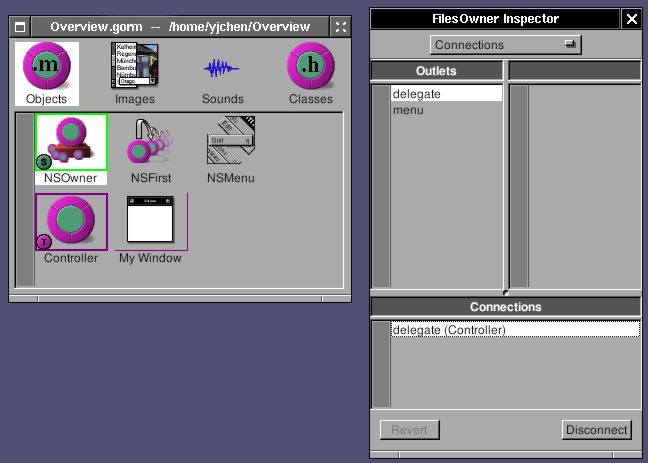Click the objects pane vertical scrollbar
Viewport: 648px width, 463px height.
[x=24, y=200]
